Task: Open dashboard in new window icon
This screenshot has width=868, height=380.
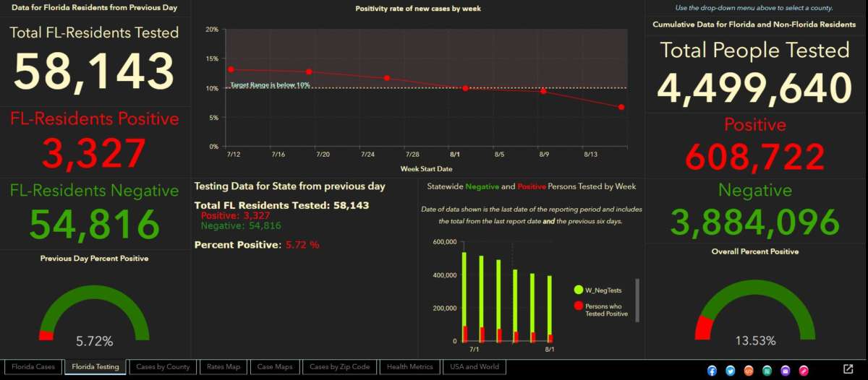Action: click(848, 369)
